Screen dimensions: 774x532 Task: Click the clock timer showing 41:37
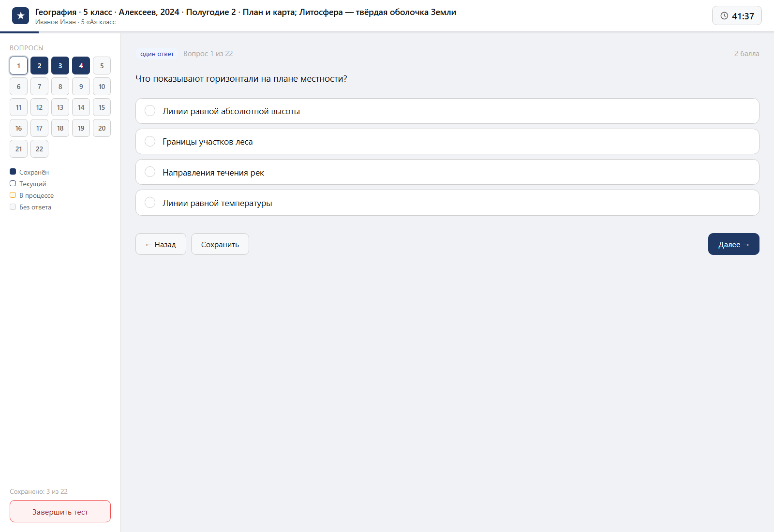click(x=737, y=16)
